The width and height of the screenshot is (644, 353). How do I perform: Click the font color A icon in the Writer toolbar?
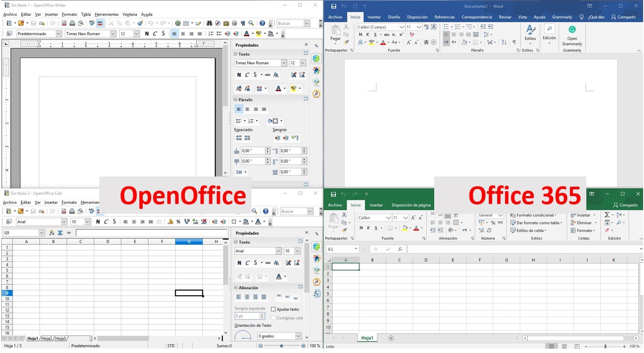tap(247, 34)
